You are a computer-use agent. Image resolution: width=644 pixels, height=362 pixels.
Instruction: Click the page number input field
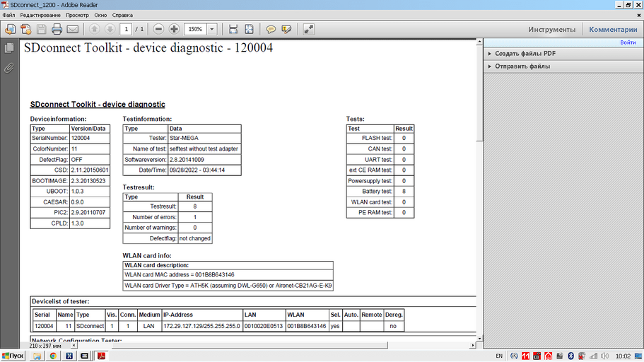(x=126, y=29)
